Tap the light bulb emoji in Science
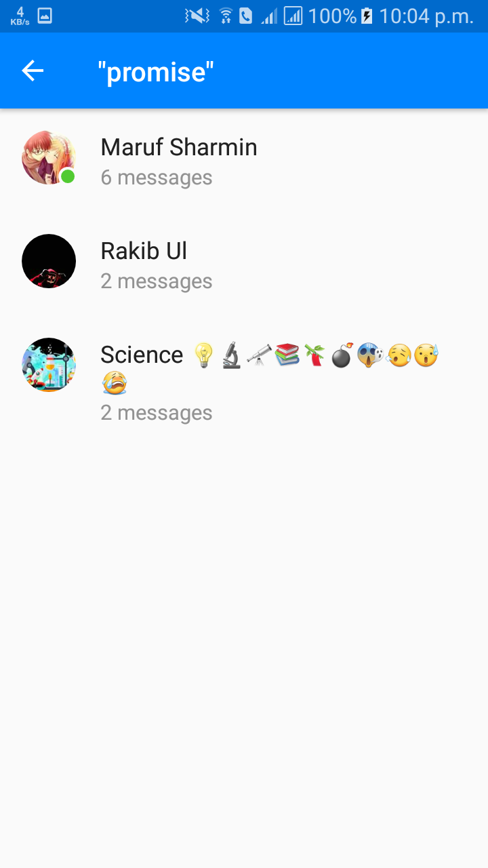488x868 pixels. [x=203, y=355]
